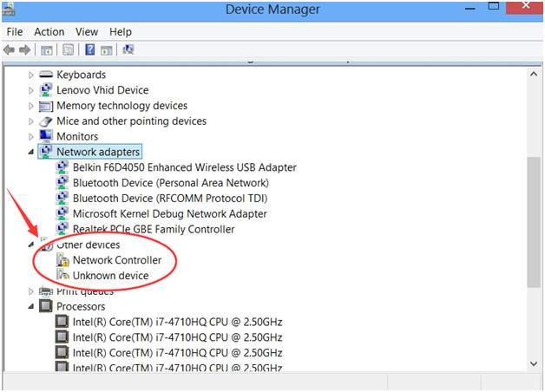This screenshot has width=545, height=392.
Task: Open the File menu
Action: [15, 32]
